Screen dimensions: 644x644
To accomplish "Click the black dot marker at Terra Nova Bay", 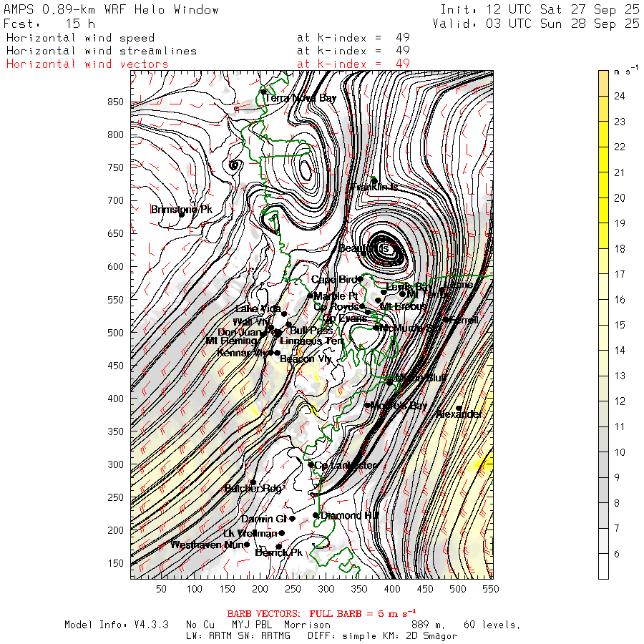I will point(263,92).
